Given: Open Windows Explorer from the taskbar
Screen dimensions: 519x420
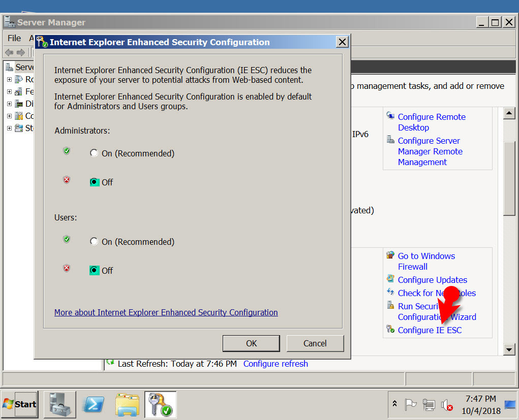Looking at the screenshot, I should point(128,404).
